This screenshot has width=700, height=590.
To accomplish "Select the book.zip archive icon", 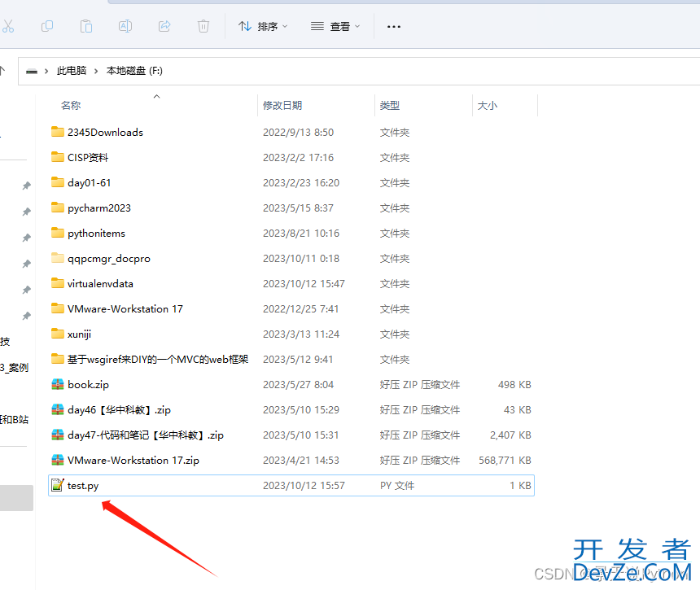I will pyautogui.click(x=58, y=384).
